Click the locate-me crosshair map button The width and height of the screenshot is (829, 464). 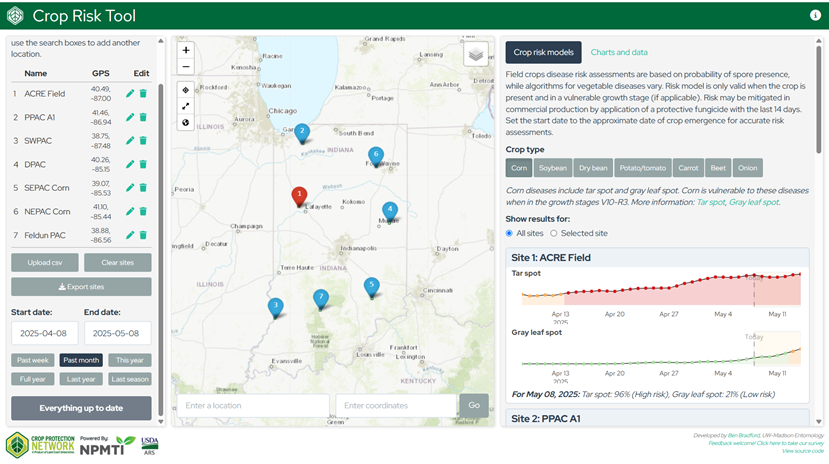[186, 90]
